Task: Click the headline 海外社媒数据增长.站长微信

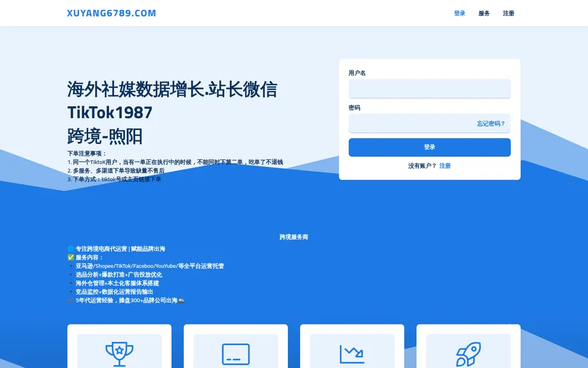Action: [x=172, y=90]
